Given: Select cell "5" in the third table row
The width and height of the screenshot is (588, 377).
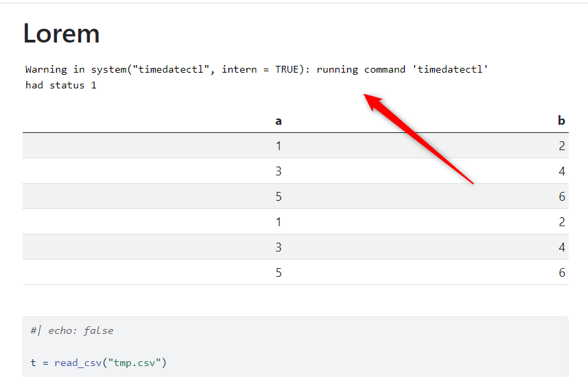Looking at the screenshot, I should [279, 196].
